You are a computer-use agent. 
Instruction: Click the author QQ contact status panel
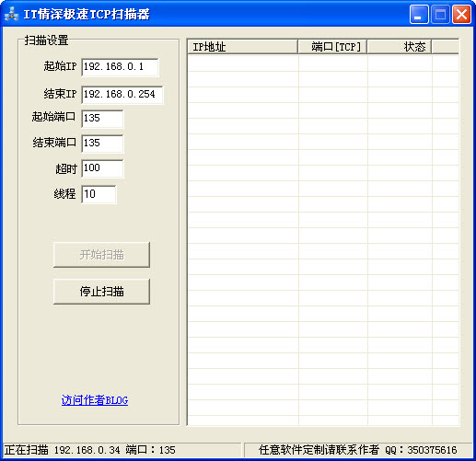pos(358,450)
